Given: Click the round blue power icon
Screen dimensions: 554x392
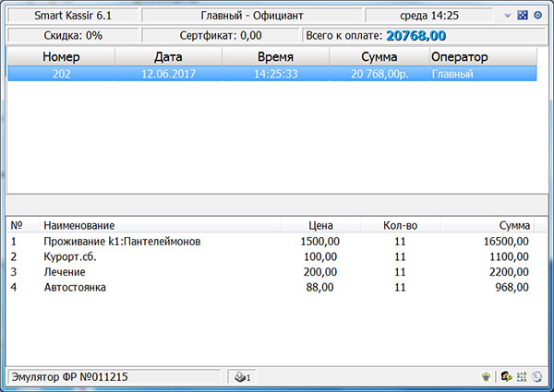Looking at the screenshot, I should pyautogui.click(x=537, y=16).
